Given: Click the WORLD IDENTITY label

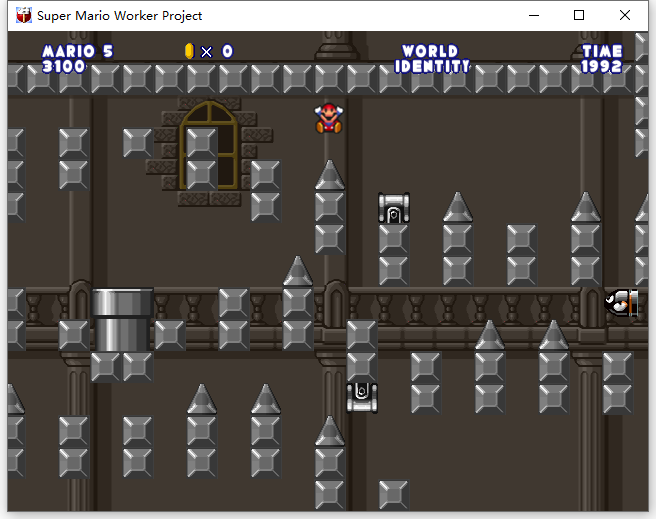Looking at the screenshot, I should tap(432, 59).
